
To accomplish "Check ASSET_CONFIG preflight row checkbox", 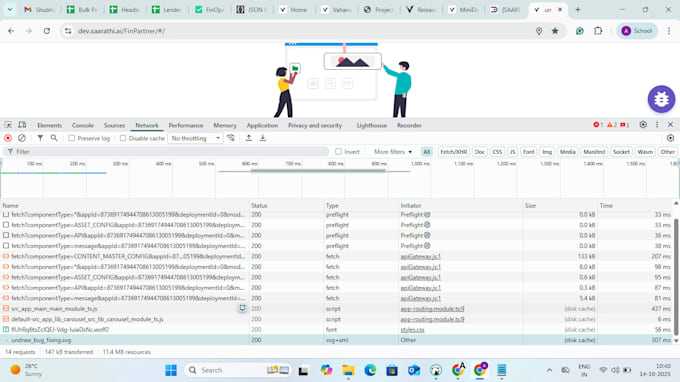I will click(x=6, y=225).
